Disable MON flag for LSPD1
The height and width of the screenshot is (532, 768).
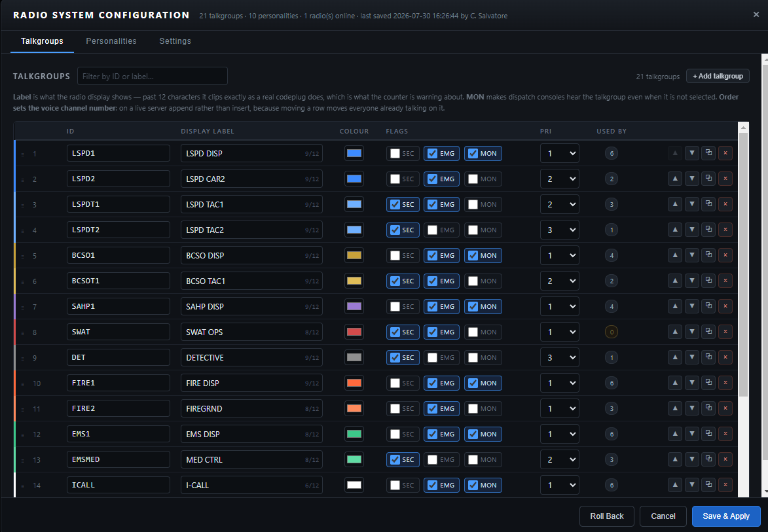[x=483, y=153]
